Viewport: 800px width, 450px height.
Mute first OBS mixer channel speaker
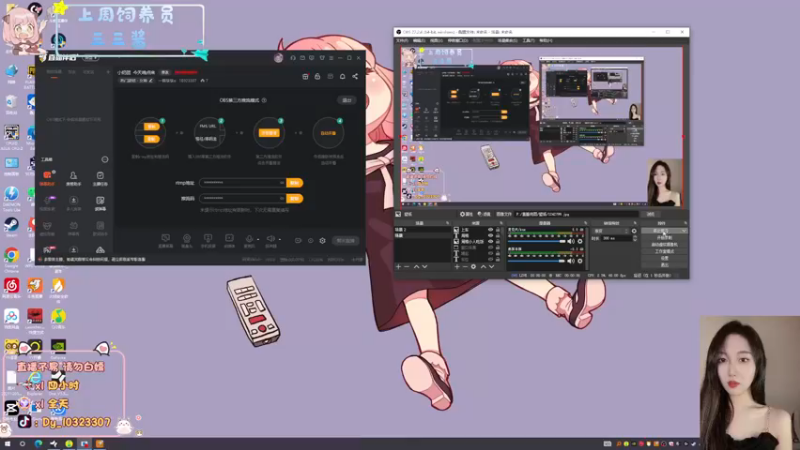pyautogui.click(x=571, y=241)
